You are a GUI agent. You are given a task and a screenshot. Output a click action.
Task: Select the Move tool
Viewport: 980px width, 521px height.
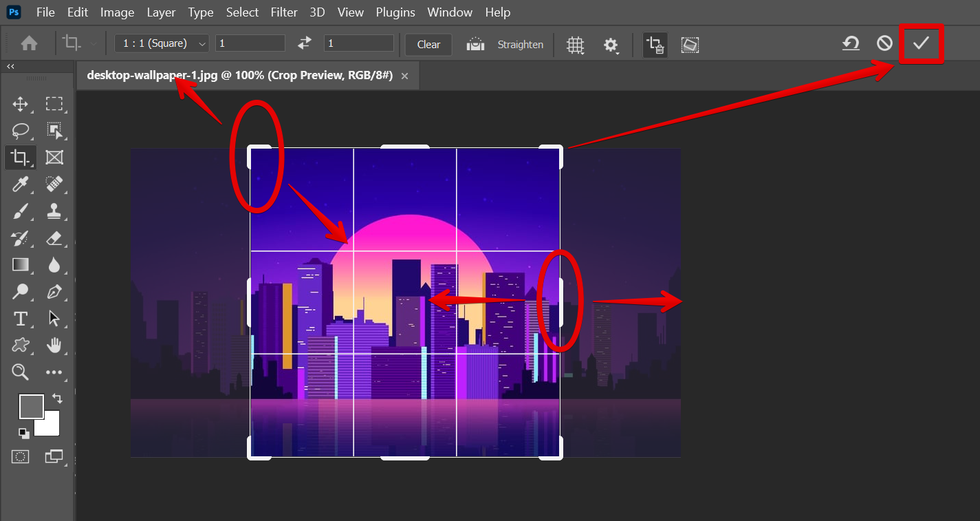tap(21, 104)
